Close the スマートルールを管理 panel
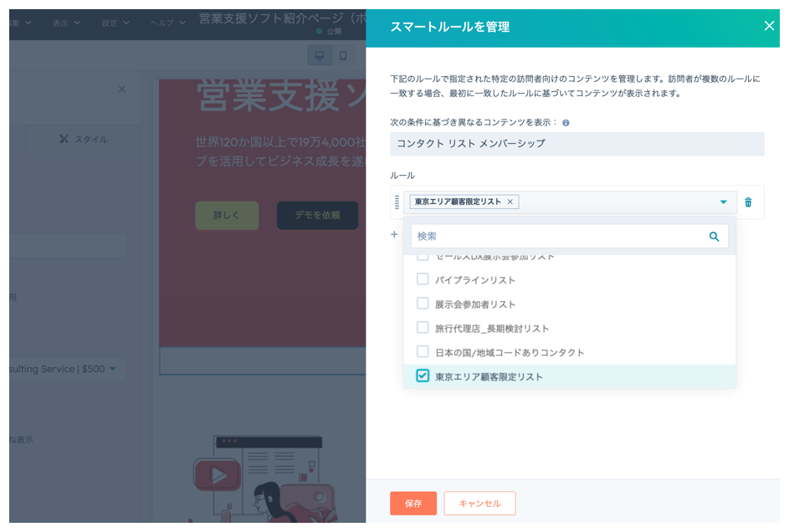Image resolution: width=789 pixels, height=532 pixels. (769, 26)
